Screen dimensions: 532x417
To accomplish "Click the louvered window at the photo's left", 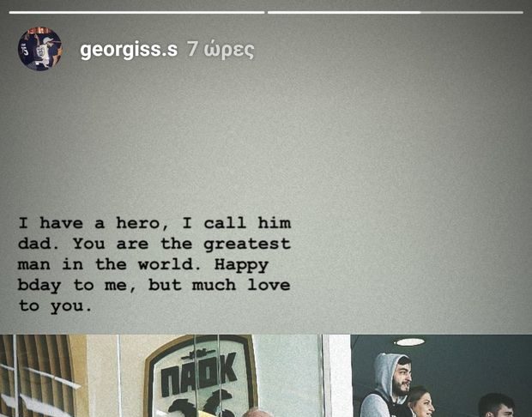I will (36, 376).
